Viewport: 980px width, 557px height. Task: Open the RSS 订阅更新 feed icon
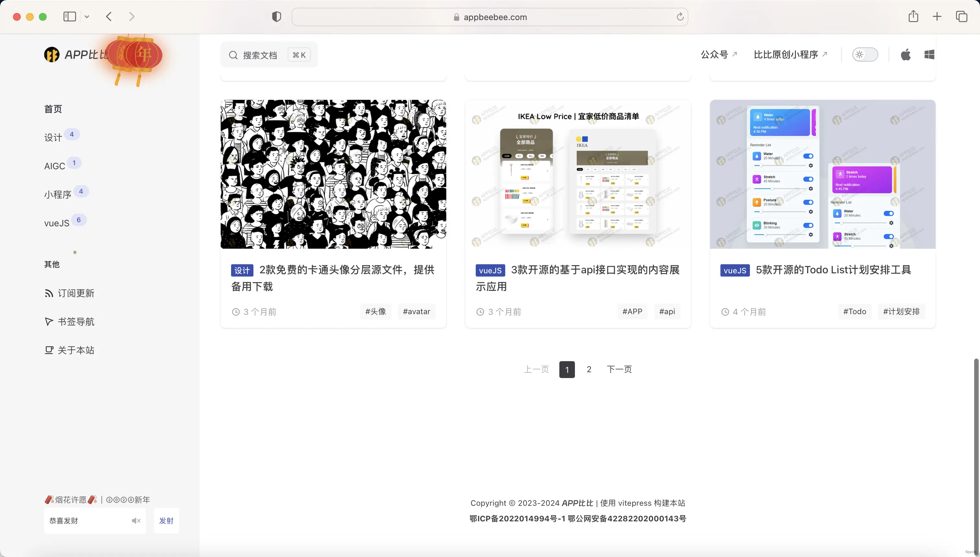50,293
